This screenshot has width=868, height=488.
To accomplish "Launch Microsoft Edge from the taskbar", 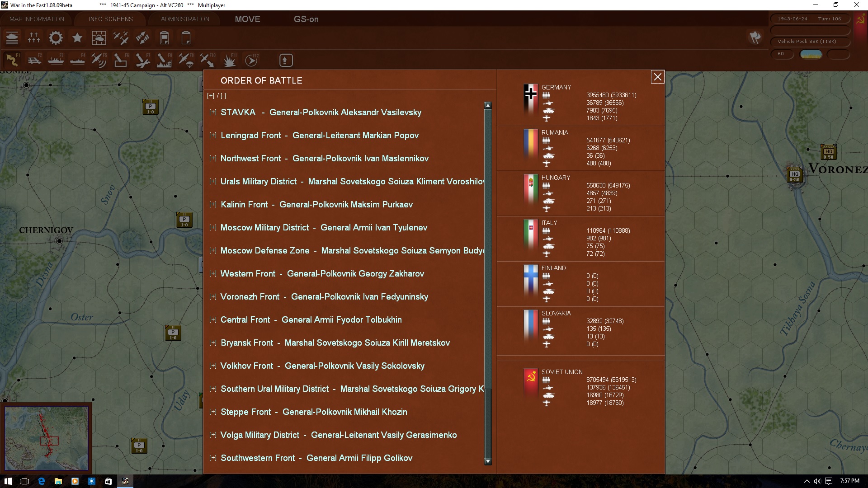I will [41, 481].
